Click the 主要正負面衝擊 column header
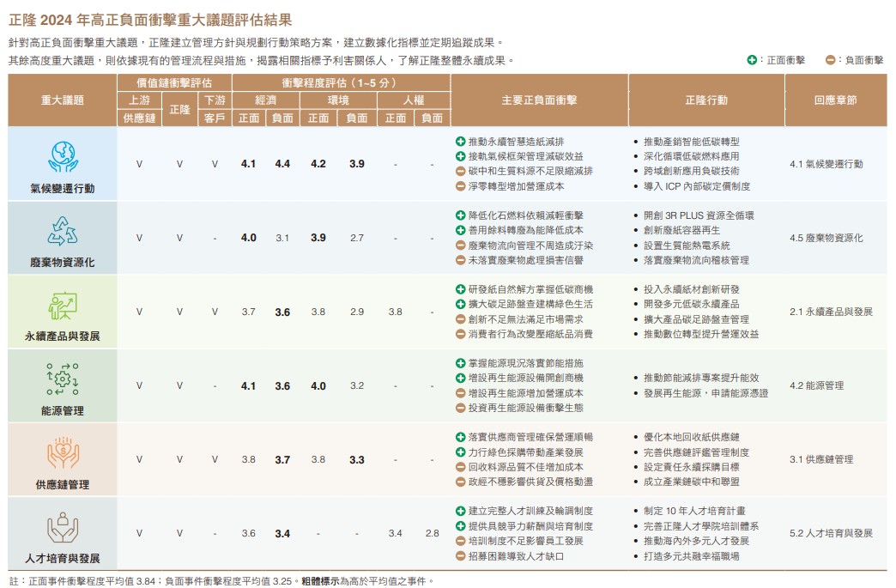This screenshot has height=588, width=896. click(x=538, y=100)
